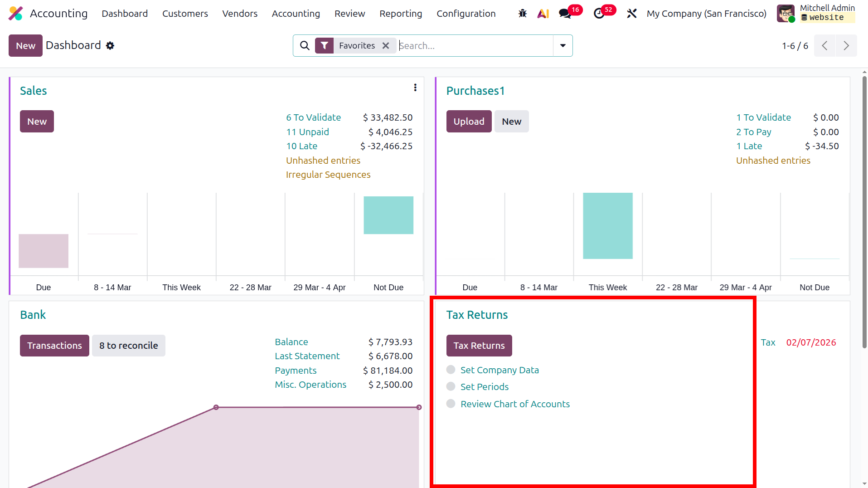Toggle the Set Company Data step
Viewport: 868px width, 488px height.
coord(451,370)
